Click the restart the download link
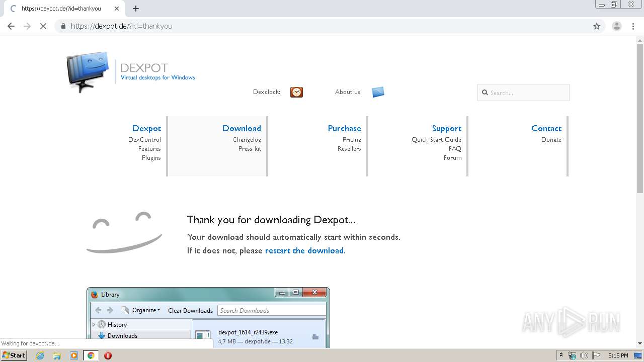 click(x=304, y=250)
